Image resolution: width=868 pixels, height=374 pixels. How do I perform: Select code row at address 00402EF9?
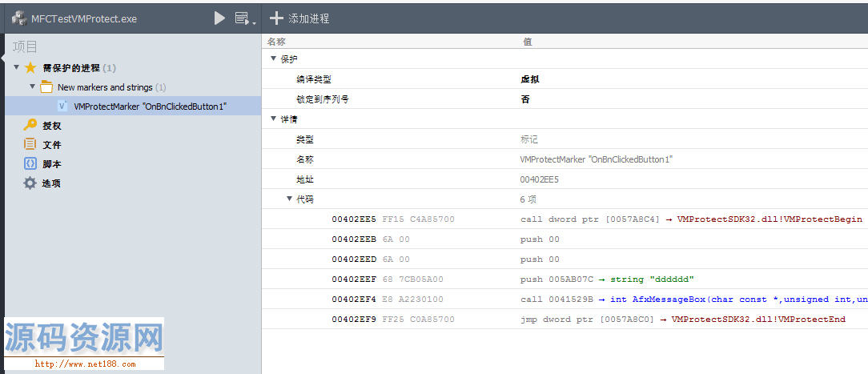[x=565, y=319]
